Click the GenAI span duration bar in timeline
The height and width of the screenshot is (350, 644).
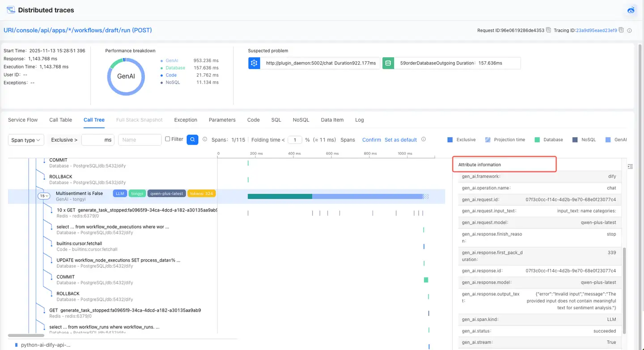pyautogui.click(x=335, y=196)
